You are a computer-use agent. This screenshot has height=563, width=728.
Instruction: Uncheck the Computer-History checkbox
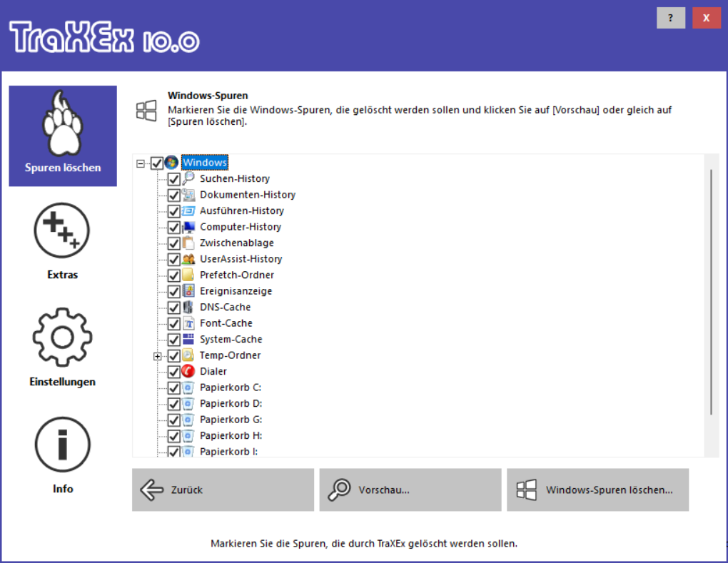pyautogui.click(x=173, y=228)
